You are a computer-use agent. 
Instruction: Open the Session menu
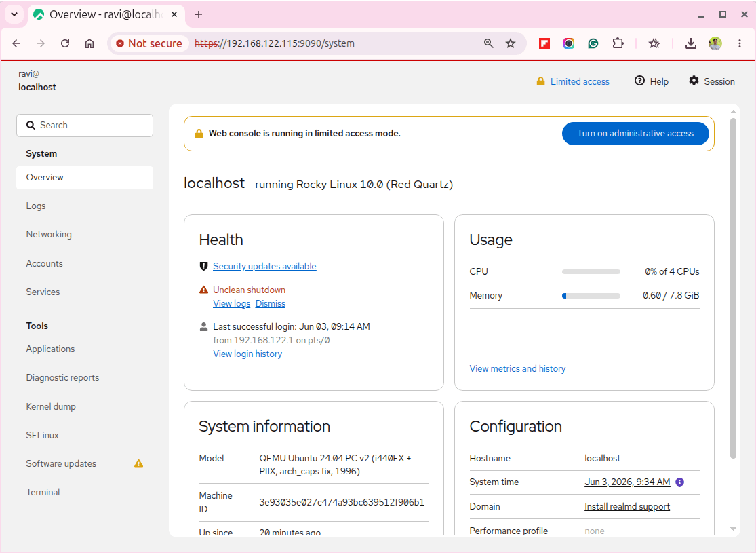712,81
